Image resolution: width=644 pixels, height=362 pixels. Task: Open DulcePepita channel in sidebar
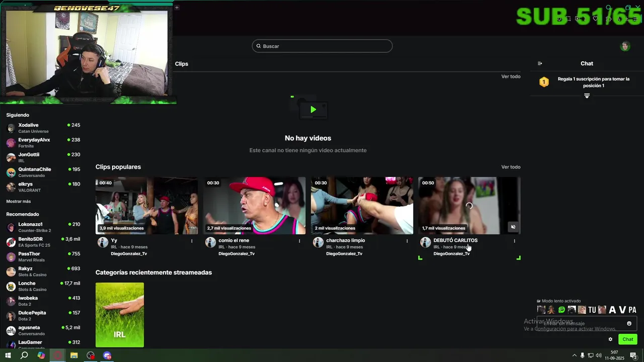(43, 316)
